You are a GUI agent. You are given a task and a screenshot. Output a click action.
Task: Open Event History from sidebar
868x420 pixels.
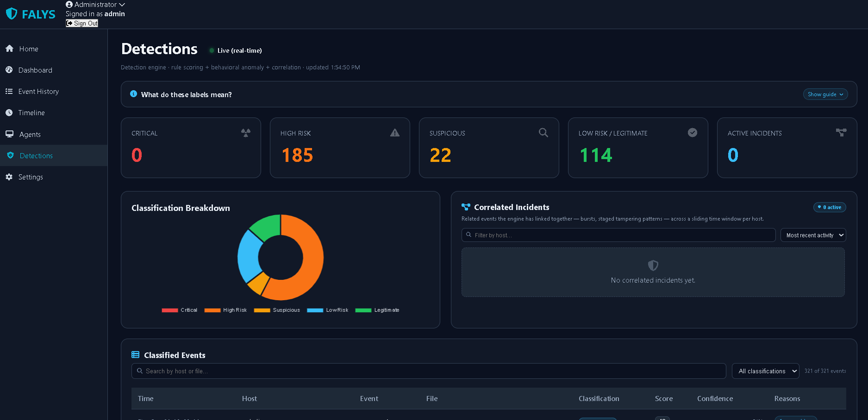click(x=54, y=91)
